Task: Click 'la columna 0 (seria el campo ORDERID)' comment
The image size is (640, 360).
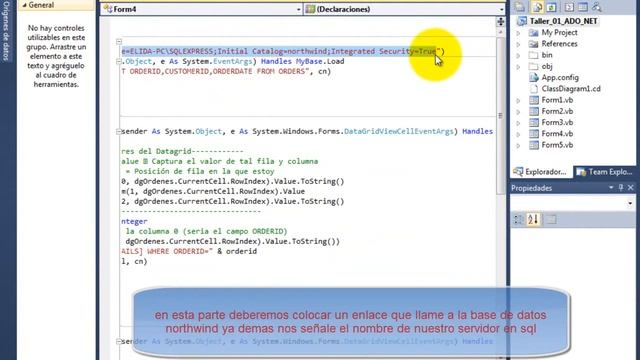Action: 207,231
